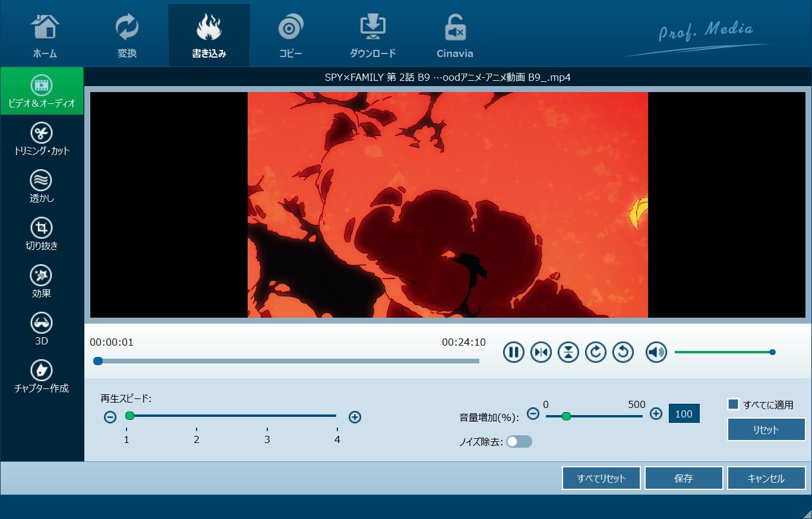Open the 3D settings panel

click(42, 329)
